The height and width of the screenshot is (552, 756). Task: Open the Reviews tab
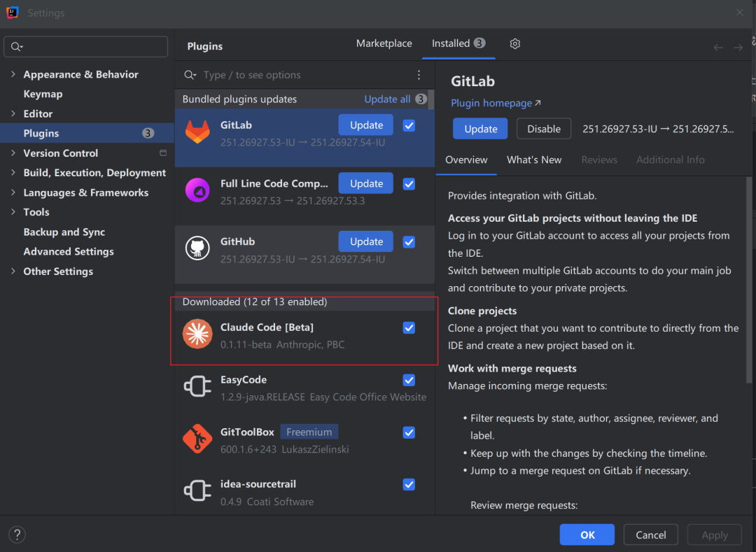[598, 160]
